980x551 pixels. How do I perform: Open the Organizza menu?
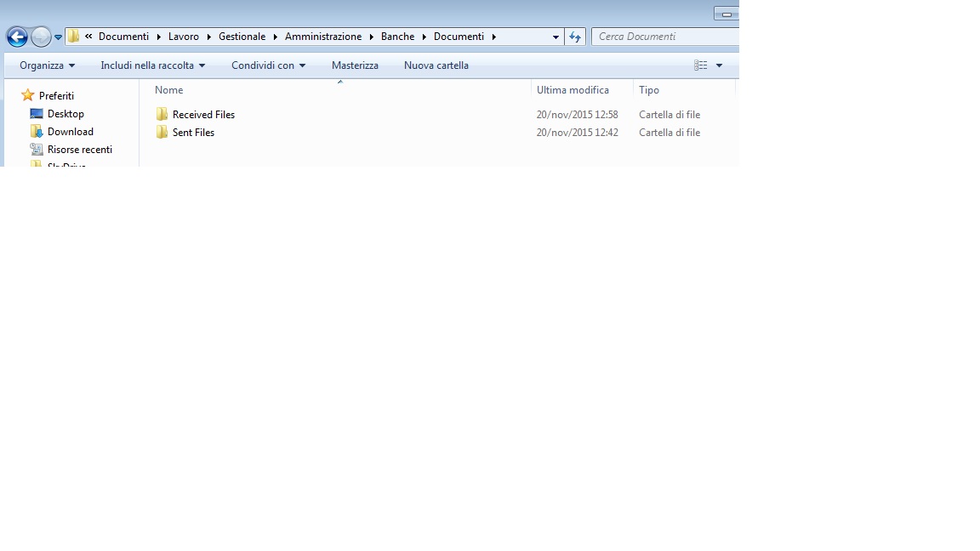[x=47, y=65]
